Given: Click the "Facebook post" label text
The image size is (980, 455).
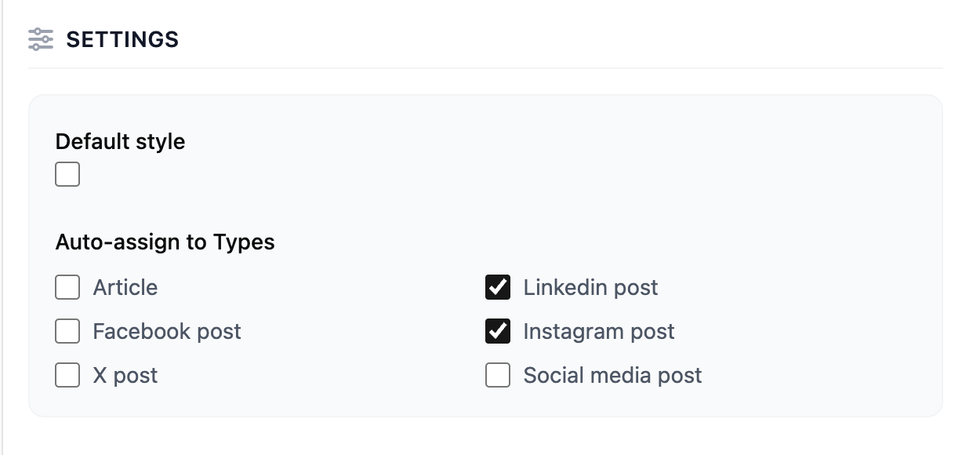Looking at the screenshot, I should 167,332.
